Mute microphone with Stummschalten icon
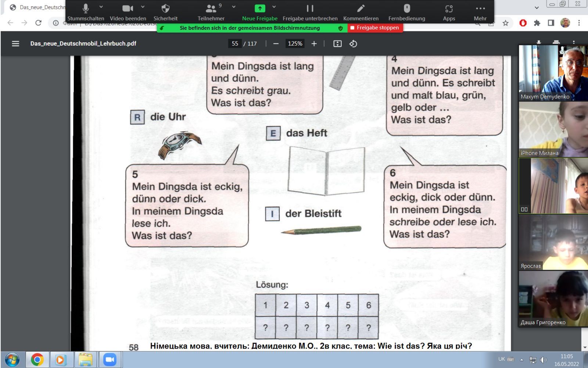Viewport: 588px width, 368px height. pyautogui.click(x=85, y=9)
